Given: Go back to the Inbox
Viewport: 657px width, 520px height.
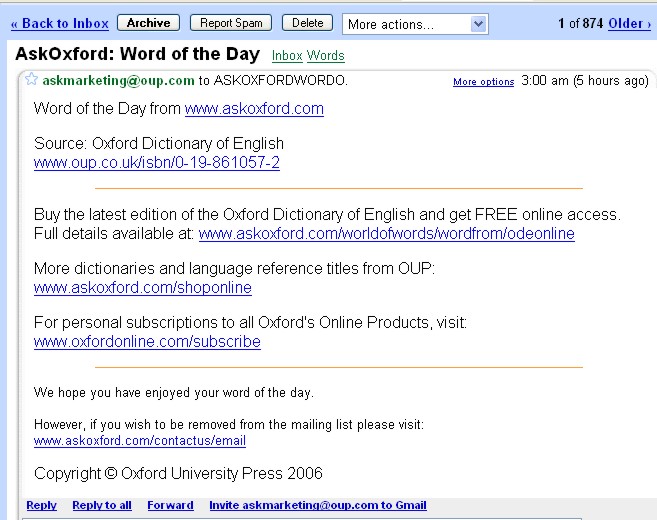Looking at the screenshot, I should tap(59, 23).
